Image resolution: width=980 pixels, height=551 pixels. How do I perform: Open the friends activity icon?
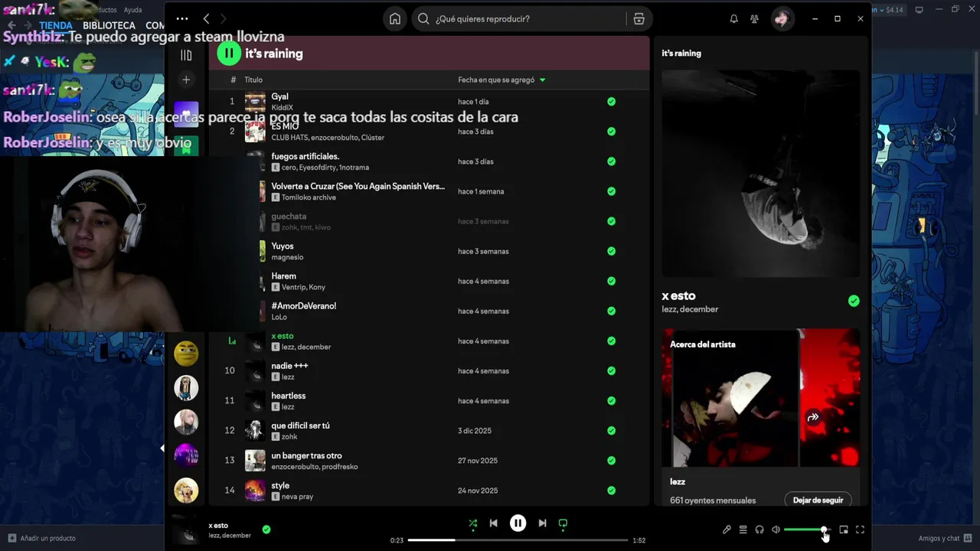[755, 19]
